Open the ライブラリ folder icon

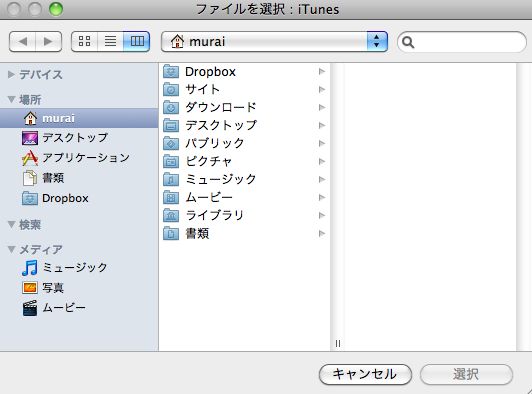tap(171, 215)
